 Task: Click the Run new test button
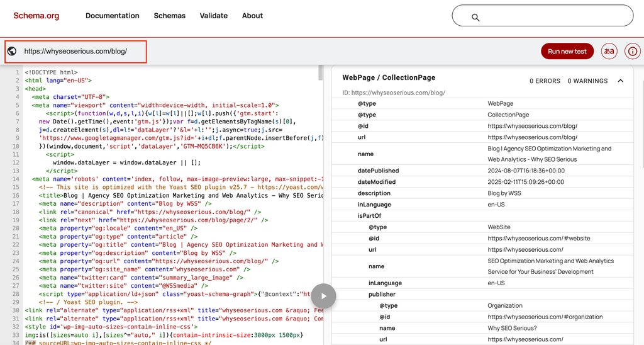(x=567, y=52)
